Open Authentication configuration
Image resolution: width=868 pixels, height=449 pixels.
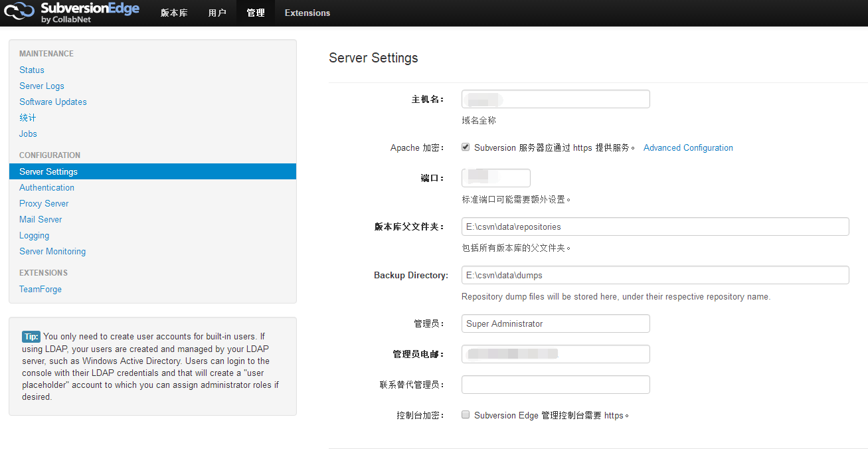tap(46, 187)
